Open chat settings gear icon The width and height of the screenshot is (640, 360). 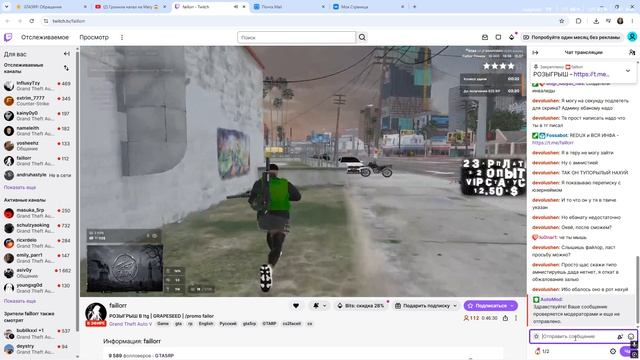(x=613, y=351)
